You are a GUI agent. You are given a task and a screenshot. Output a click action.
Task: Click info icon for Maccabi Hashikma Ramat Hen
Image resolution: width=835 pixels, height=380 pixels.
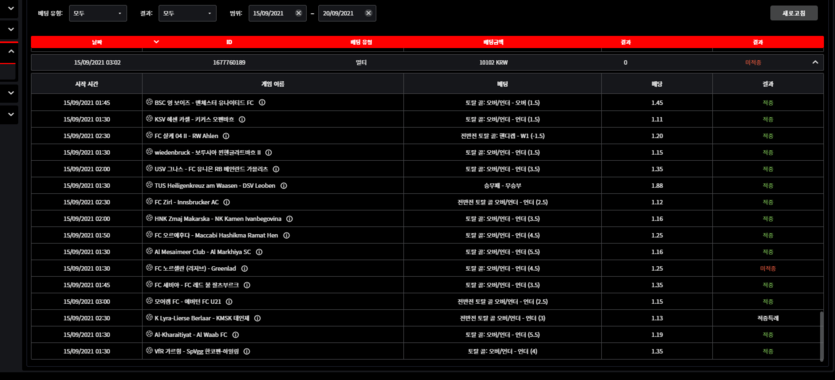[286, 235]
